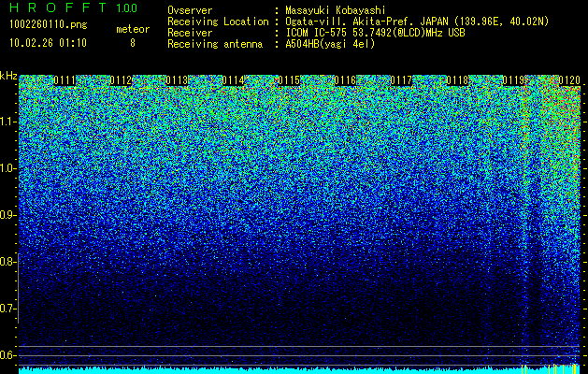Click the meteor label
Viewport: 588px width, 374px height.
click(x=133, y=29)
